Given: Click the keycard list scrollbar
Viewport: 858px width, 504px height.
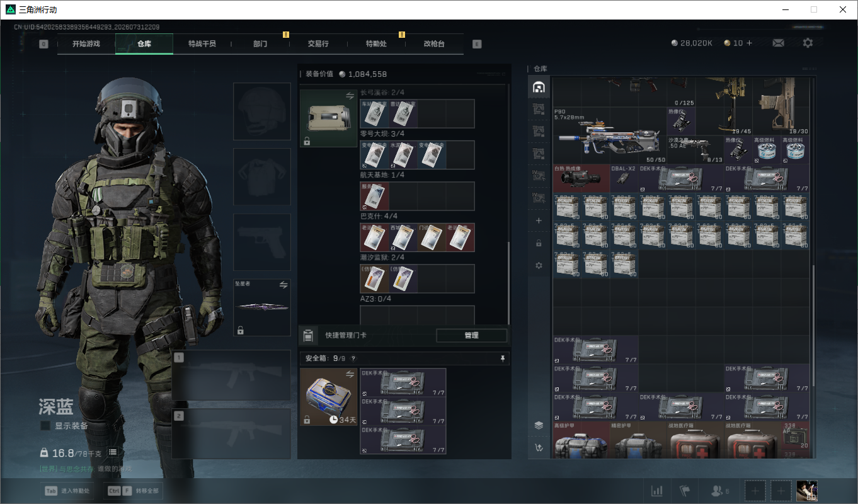Looking at the screenshot, I should pyautogui.click(x=508, y=283).
